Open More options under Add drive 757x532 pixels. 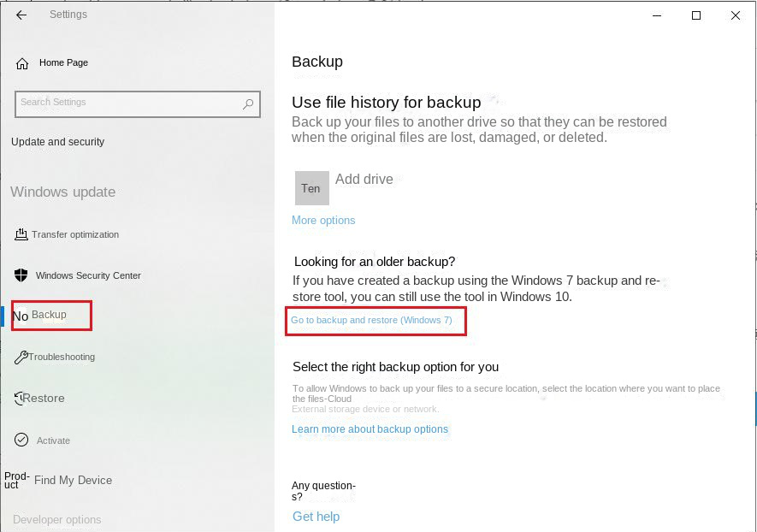[322, 220]
